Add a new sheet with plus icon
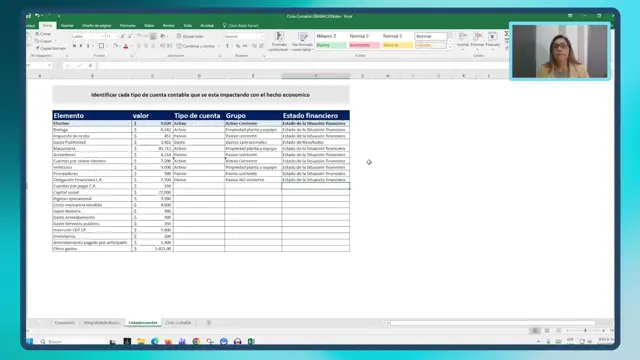This screenshot has width=640, height=360. pos(209,323)
